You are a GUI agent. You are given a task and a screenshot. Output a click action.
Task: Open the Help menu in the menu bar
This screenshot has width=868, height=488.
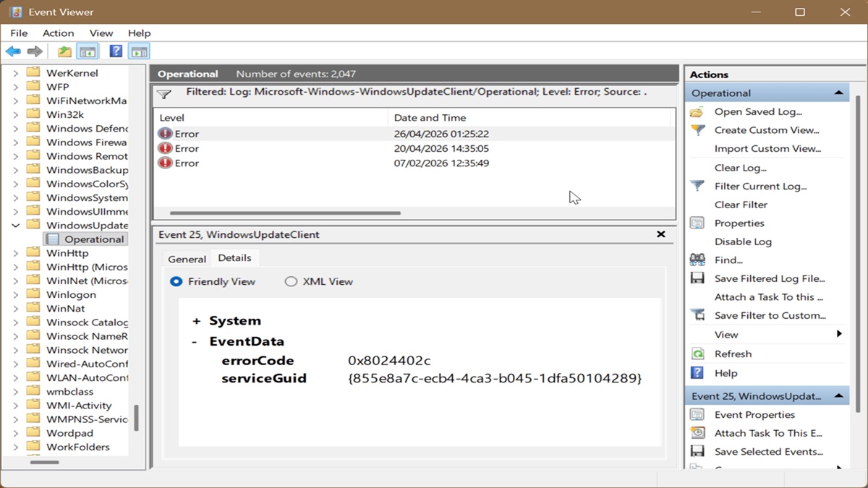point(139,33)
